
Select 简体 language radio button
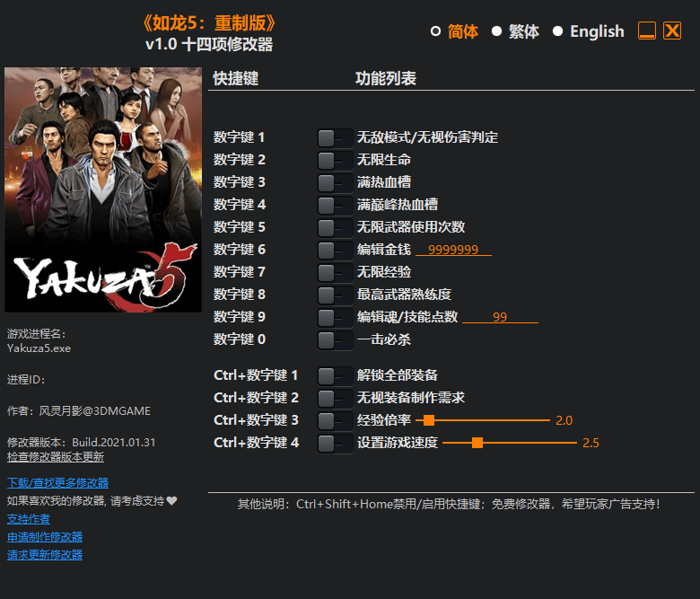tap(435, 31)
